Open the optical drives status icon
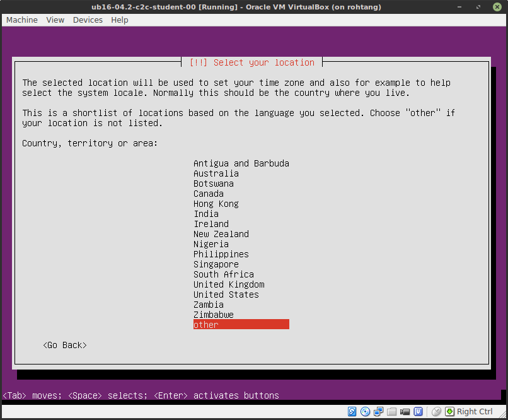 (x=365, y=411)
